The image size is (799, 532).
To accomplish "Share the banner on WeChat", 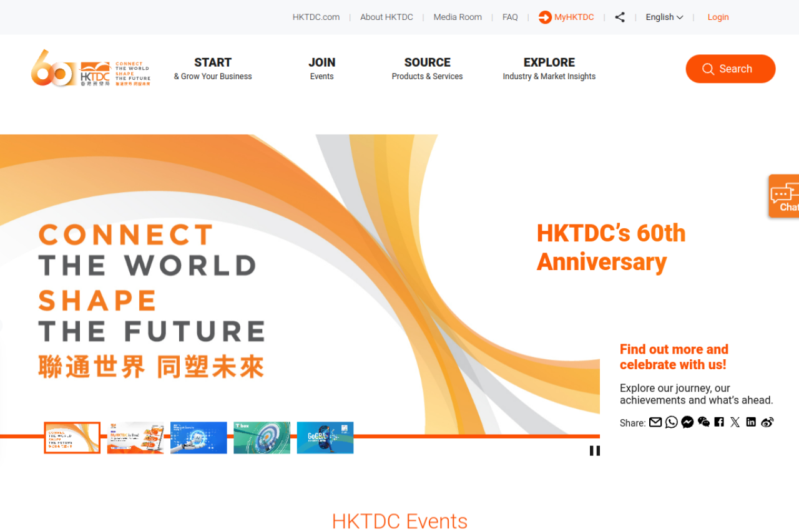I will coord(704,422).
